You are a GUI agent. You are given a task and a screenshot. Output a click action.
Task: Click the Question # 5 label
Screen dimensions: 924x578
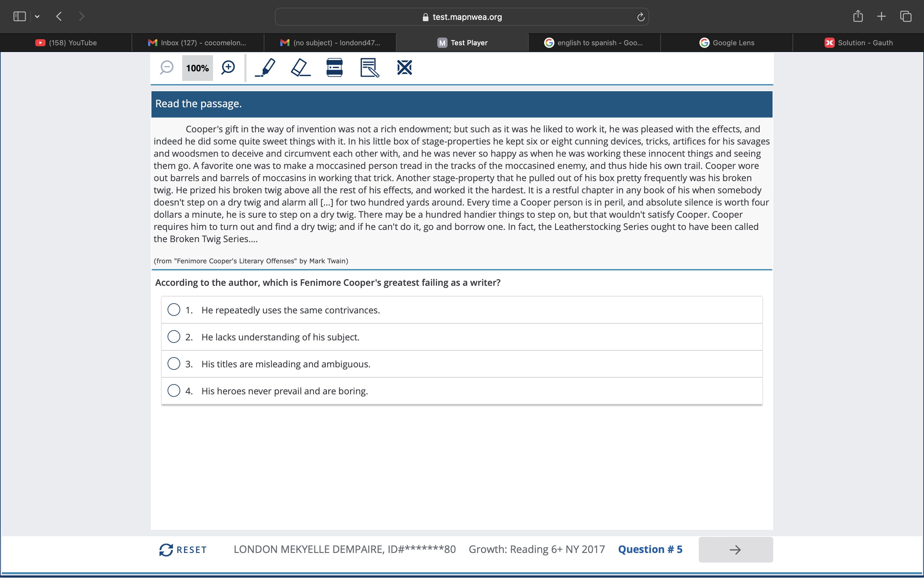point(650,549)
